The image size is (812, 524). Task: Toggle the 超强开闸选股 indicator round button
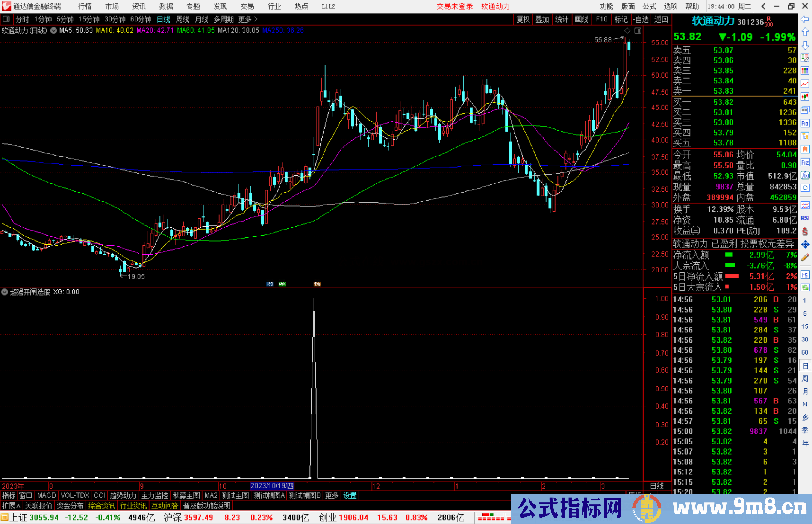pos(5,292)
